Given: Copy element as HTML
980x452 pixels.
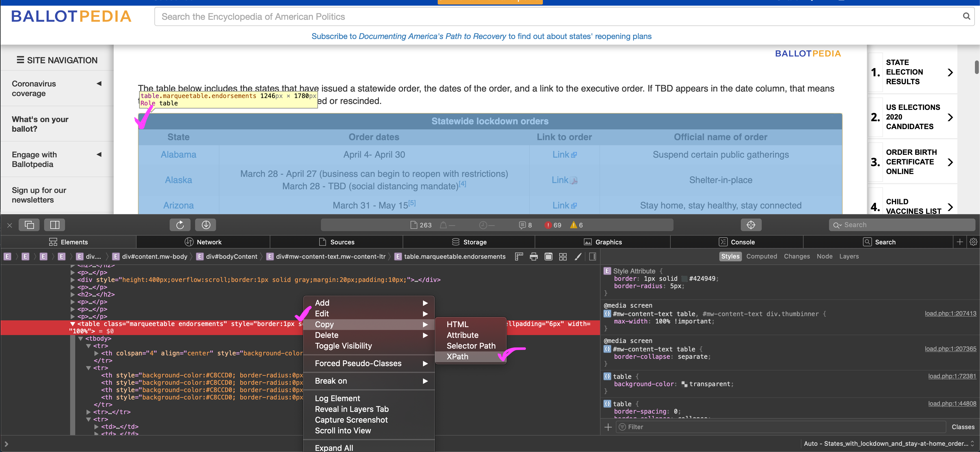Looking at the screenshot, I should [x=470, y=324].
